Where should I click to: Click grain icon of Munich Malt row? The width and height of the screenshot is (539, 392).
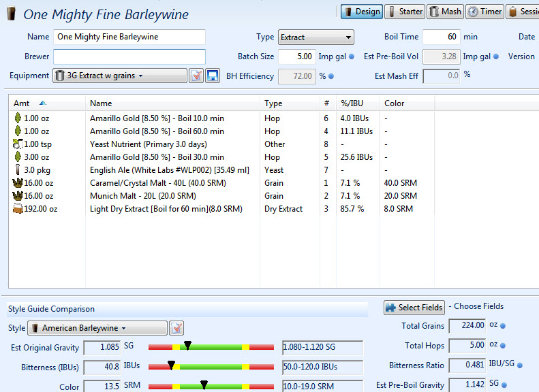[18, 195]
